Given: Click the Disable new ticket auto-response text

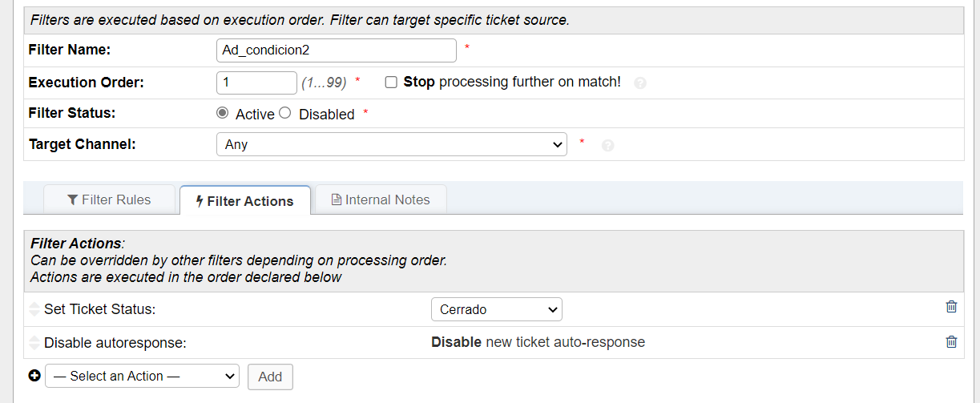Looking at the screenshot, I should pyautogui.click(x=538, y=342).
